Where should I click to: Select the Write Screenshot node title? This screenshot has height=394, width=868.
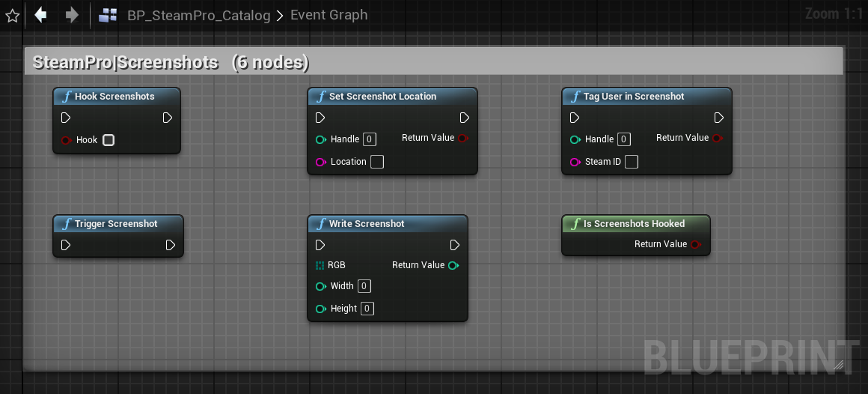pyautogui.click(x=367, y=224)
